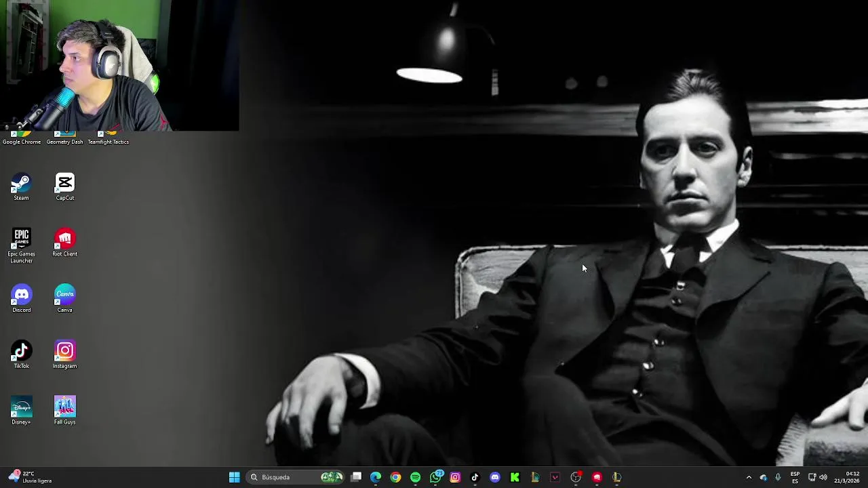Select the Disney+ desktop shortcut
Viewport: 868px width, 488px height.
pyautogui.click(x=21, y=411)
